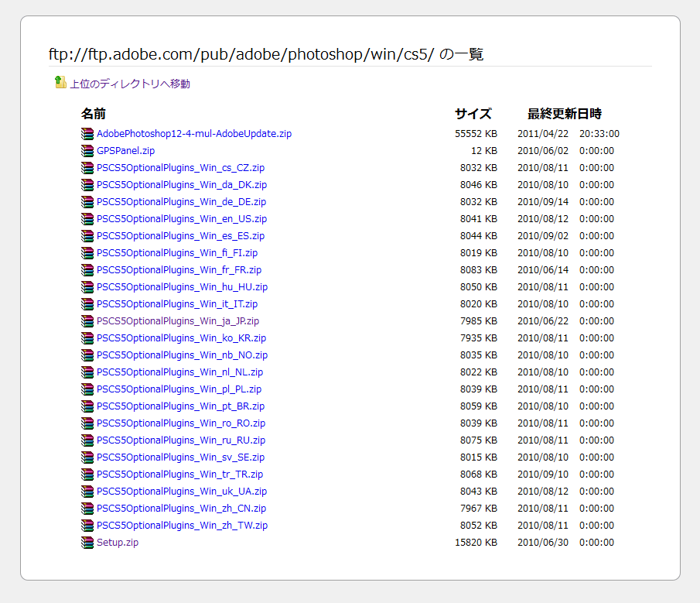Click archive icon next to de_DE plugins zip
The height and width of the screenshot is (603, 700).
click(87, 201)
